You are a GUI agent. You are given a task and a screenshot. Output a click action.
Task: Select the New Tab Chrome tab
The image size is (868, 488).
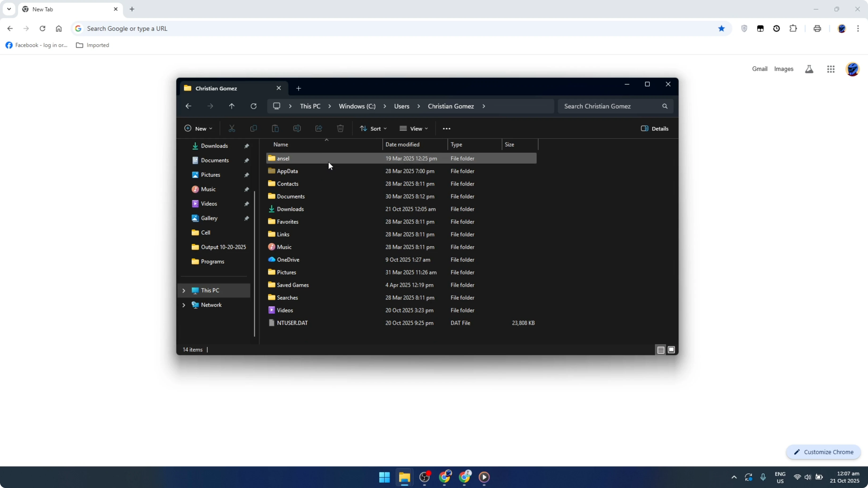click(71, 9)
